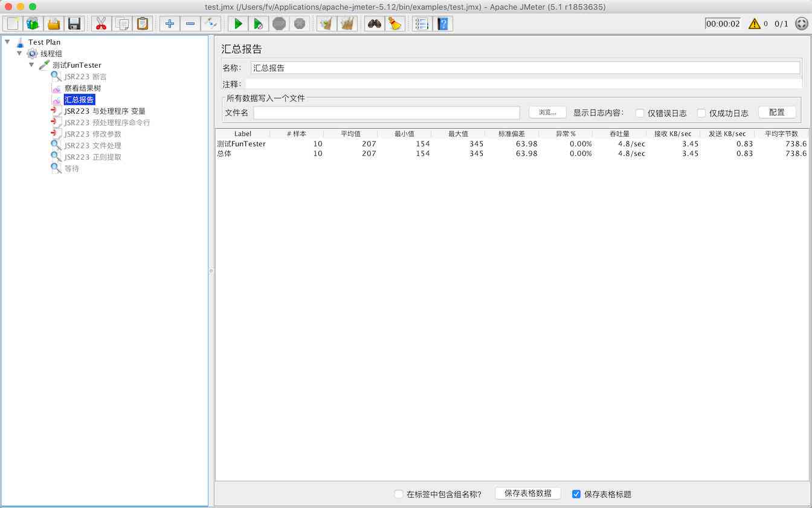The width and height of the screenshot is (812, 508).
Task: Clear results with single broom icon
Action: (327, 24)
